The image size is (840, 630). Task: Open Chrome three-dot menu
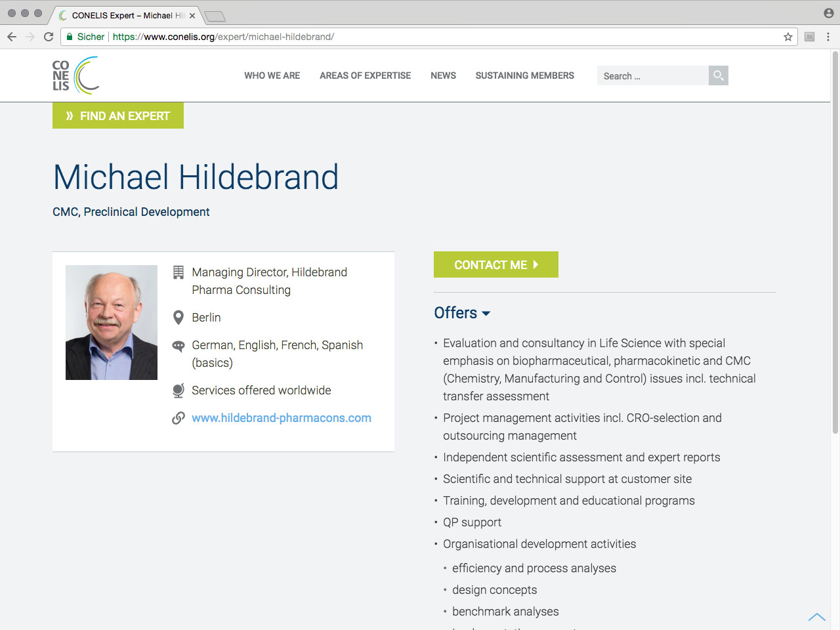[x=828, y=37]
